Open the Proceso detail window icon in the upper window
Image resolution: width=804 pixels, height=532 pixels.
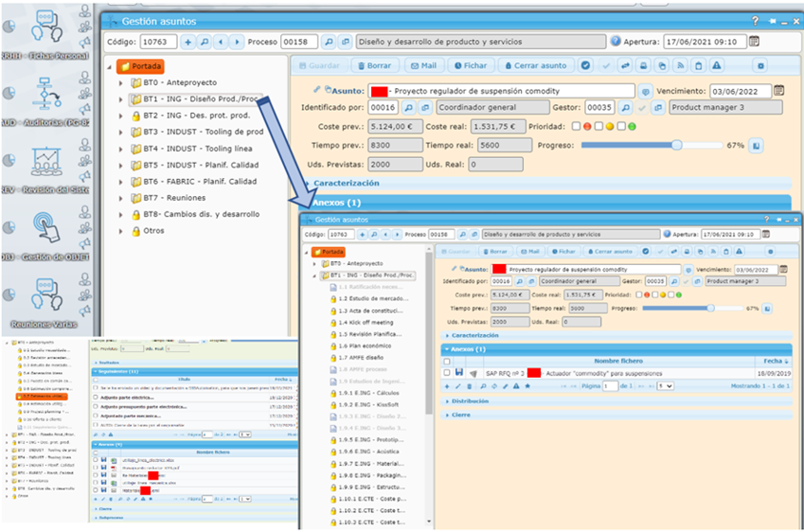coord(345,42)
